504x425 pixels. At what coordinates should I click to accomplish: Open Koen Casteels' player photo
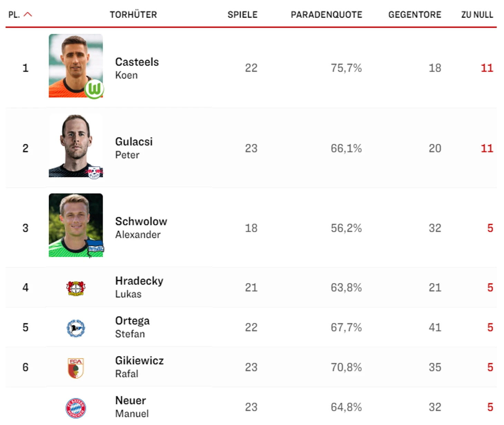point(76,66)
